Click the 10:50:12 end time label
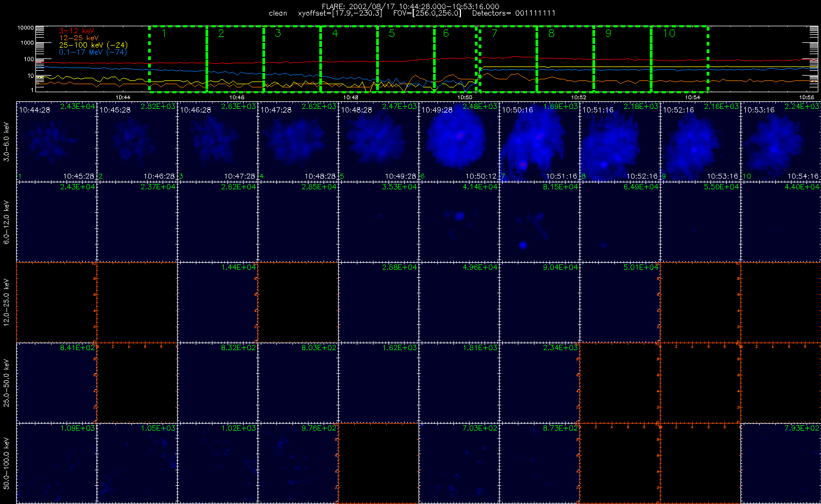821x504 pixels. point(481,176)
